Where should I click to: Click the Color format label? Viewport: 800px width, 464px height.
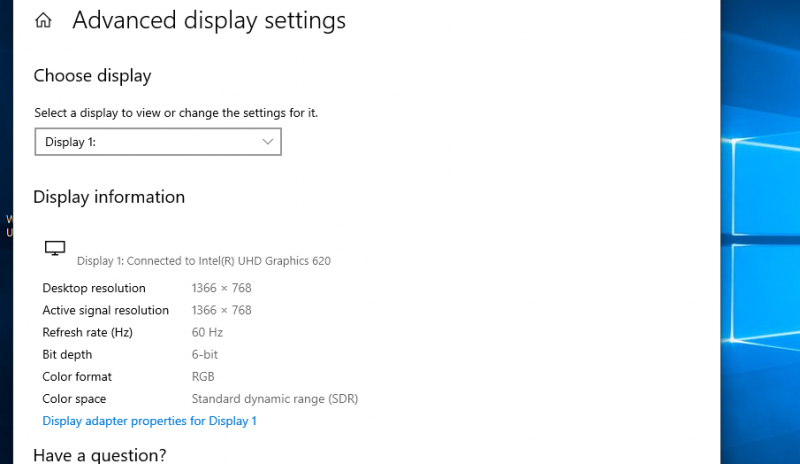click(x=77, y=376)
